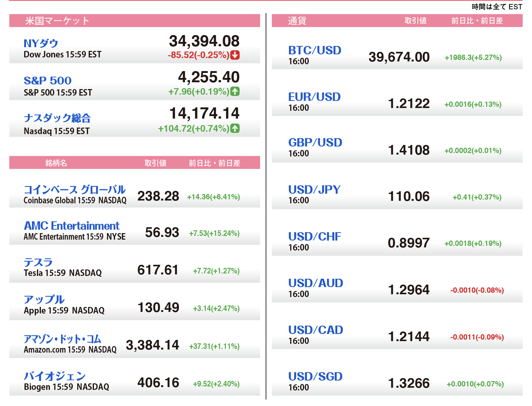Image resolution: width=532 pixels, height=406 pixels.
Task: Open the S&P 500 index link
Action: click(47, 80)
